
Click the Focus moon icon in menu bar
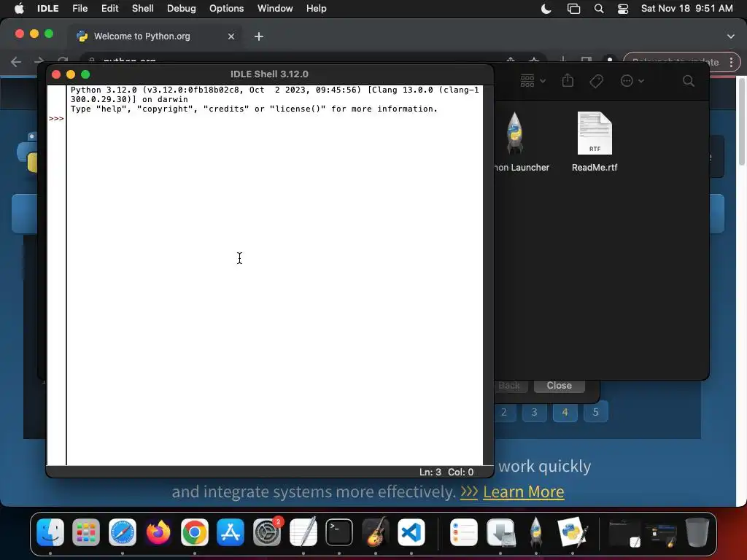[546, 9]
